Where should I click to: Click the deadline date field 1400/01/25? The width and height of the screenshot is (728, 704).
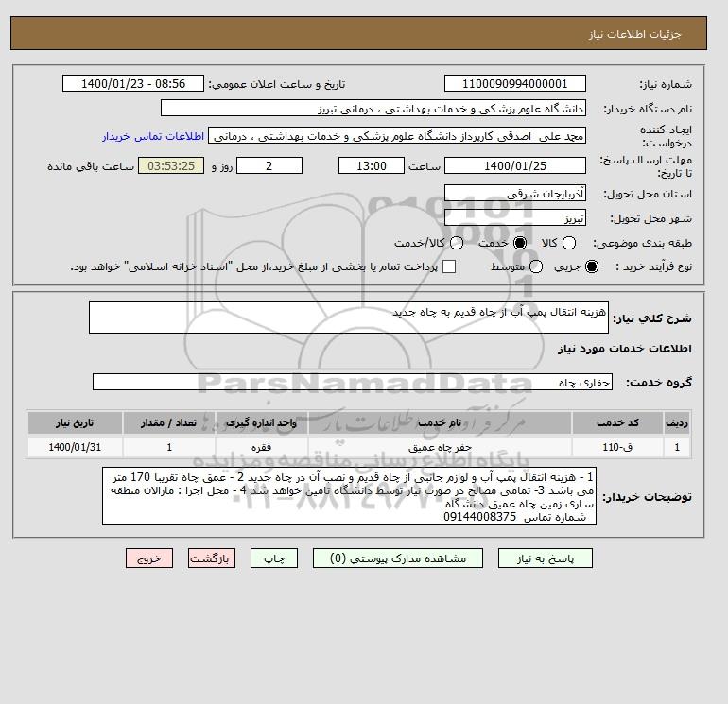click(x=515, y=165)
